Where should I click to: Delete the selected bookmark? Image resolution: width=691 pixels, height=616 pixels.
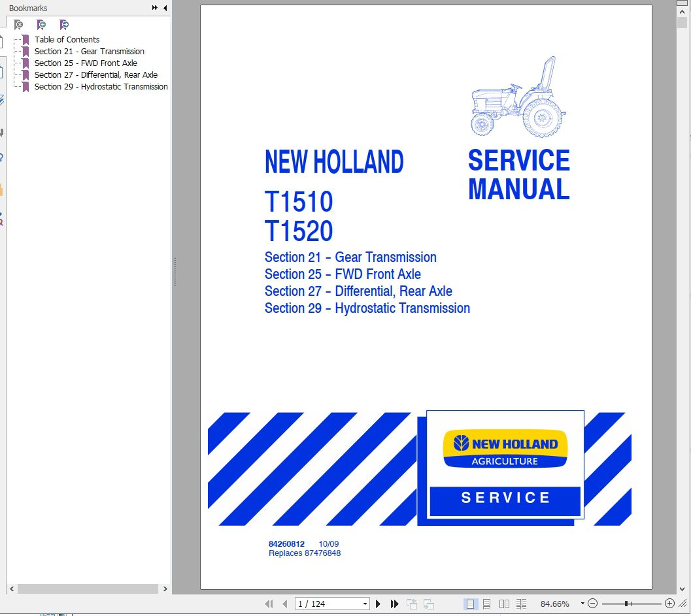pos(19,24)
